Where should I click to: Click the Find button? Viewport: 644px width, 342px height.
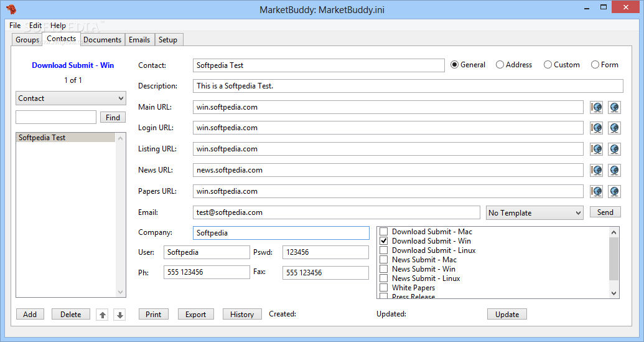(113, 118)
